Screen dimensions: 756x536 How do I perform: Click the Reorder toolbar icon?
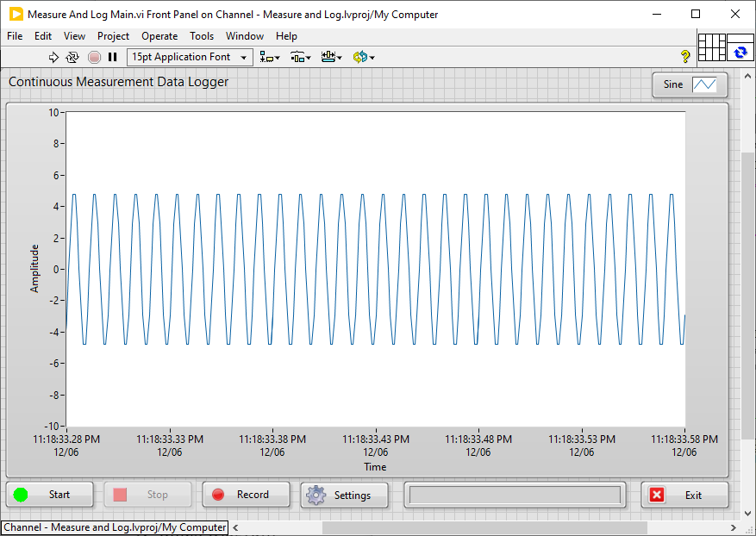point(362,57)
